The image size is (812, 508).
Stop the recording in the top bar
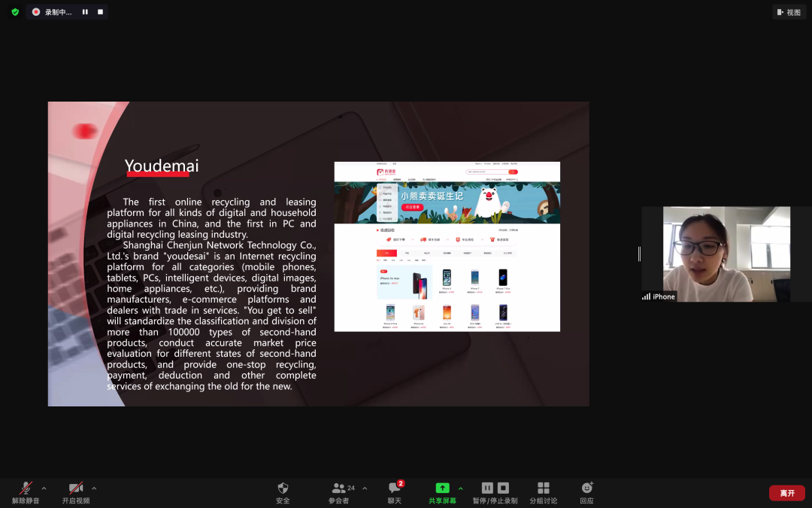tap(101, 12)
